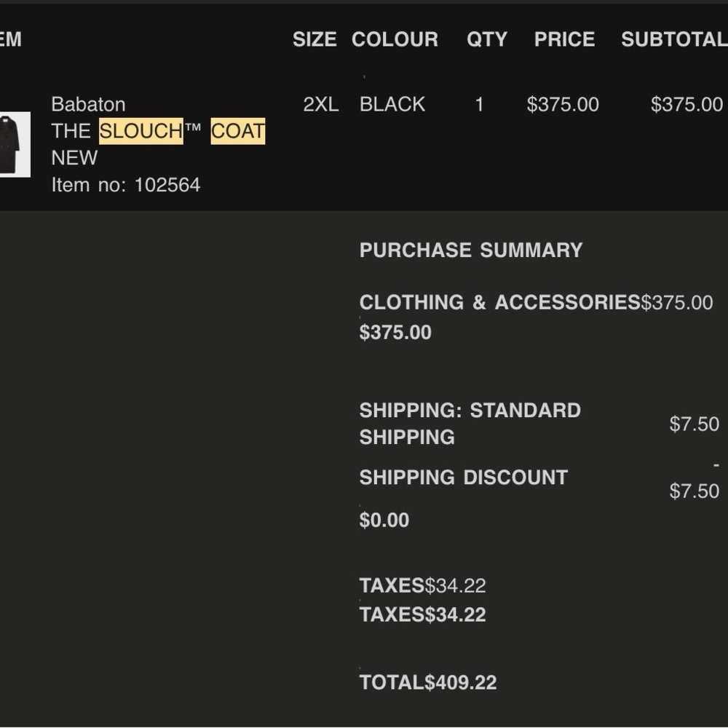Select the highlighted word COAT
Viewport: 728px width, 728px height.
238,131
